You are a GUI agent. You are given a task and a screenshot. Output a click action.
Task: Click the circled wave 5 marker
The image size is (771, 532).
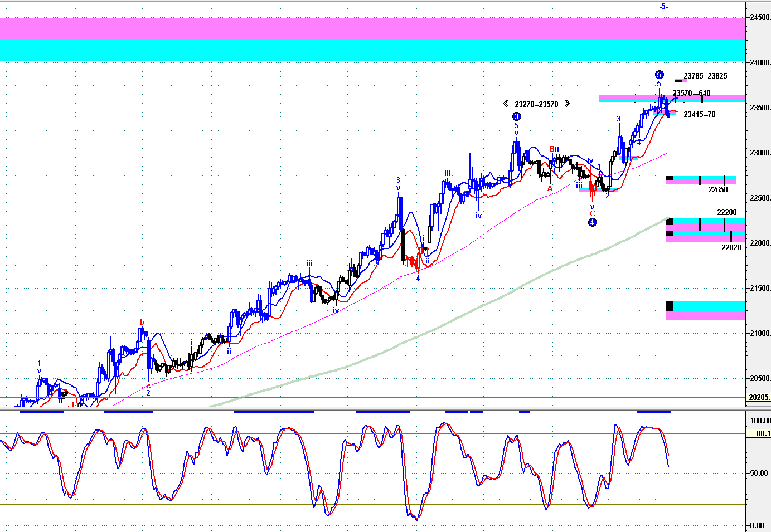tap(659, 75)
